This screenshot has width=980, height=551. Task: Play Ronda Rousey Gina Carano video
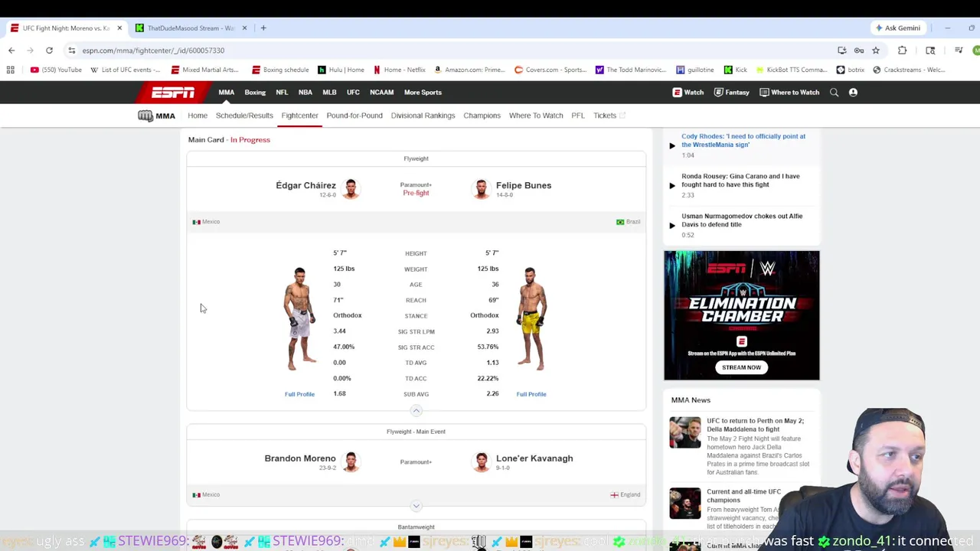pyautogui.click(x=672, y=185)
